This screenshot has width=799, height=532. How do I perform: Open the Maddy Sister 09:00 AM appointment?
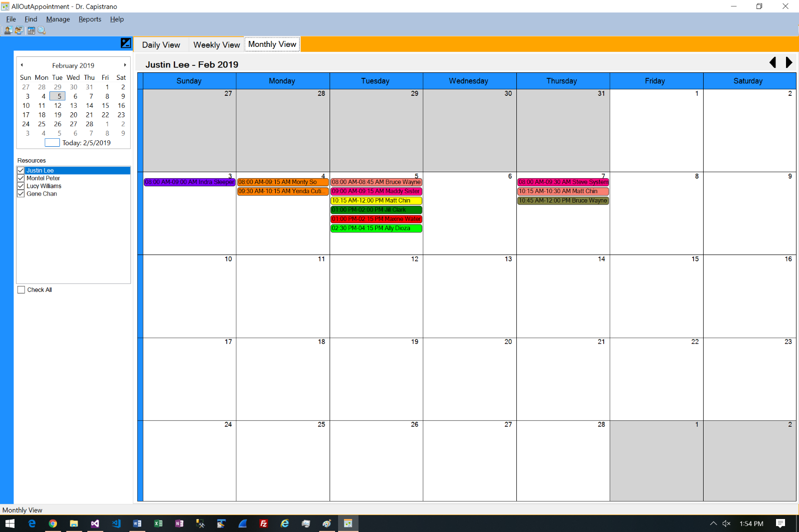pyautogui.click(x=377, y=192)
